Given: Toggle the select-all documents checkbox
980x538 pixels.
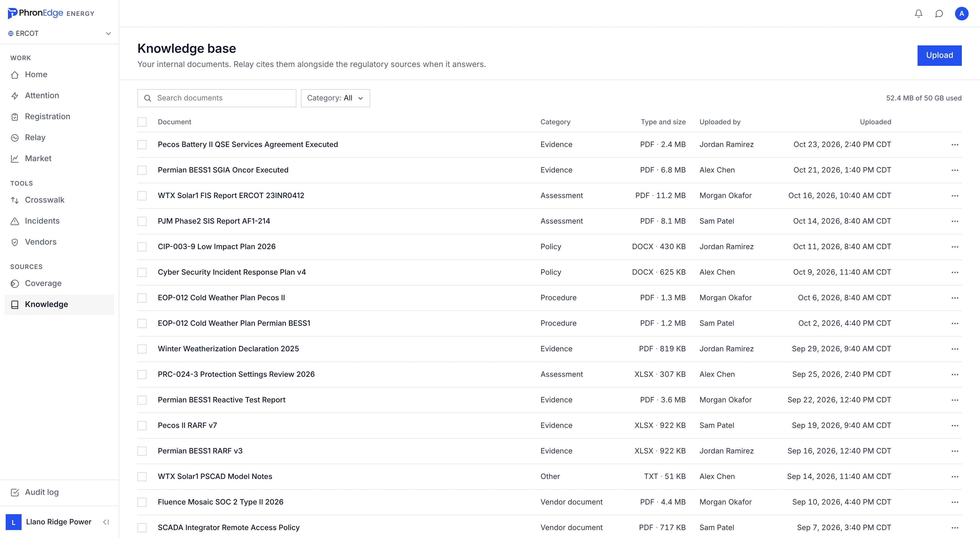Looking at the screenshot, I should (142, 122).
